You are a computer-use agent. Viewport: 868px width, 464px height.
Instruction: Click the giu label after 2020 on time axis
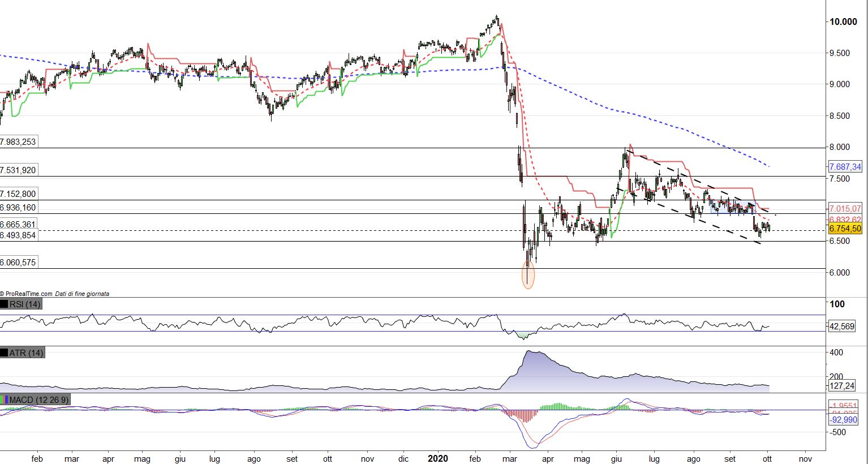pos(616,458)
